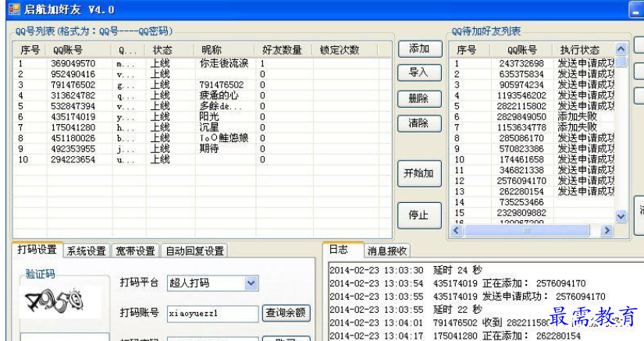Click the 打码账号 input field
This screenshot has width=644, height=341.
[213, 314]
